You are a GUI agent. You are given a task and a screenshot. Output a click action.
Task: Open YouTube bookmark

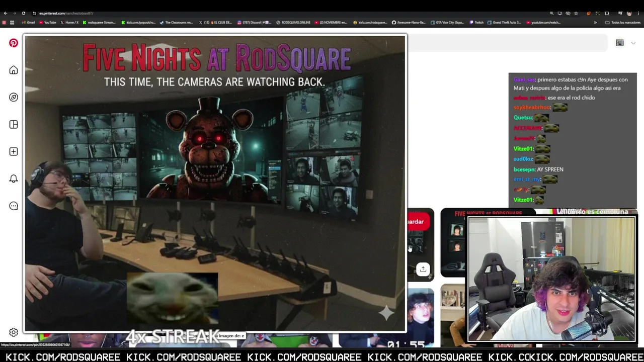[47, 23]
